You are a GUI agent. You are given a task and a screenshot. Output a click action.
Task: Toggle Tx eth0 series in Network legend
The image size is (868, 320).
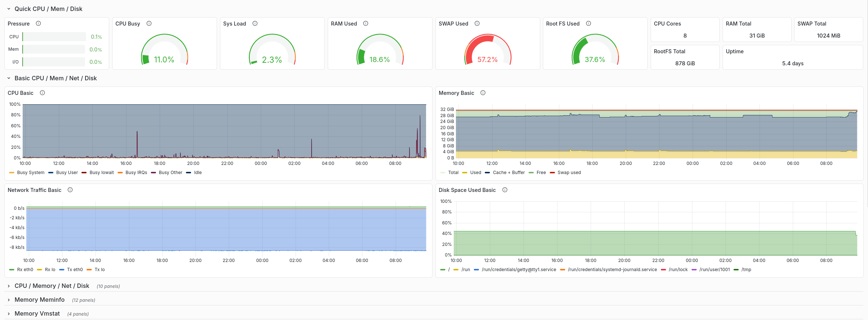coord(75,270)
